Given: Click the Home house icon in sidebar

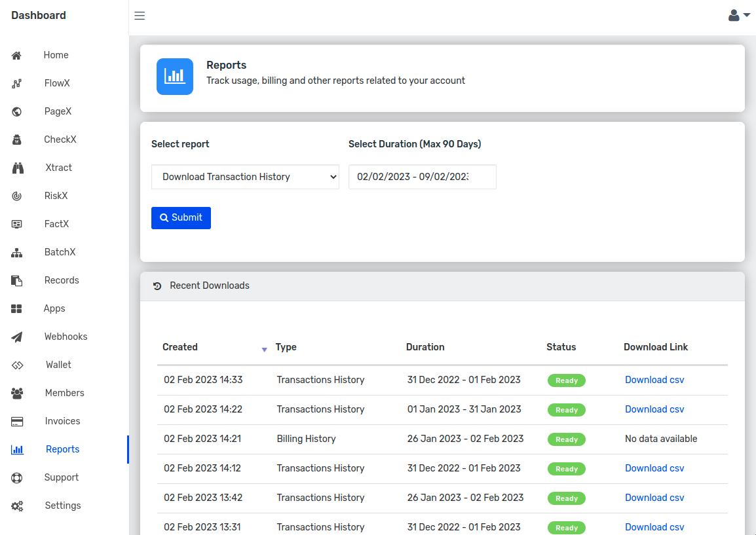Looking at the screenshot, I should click(x=16, y=56).
